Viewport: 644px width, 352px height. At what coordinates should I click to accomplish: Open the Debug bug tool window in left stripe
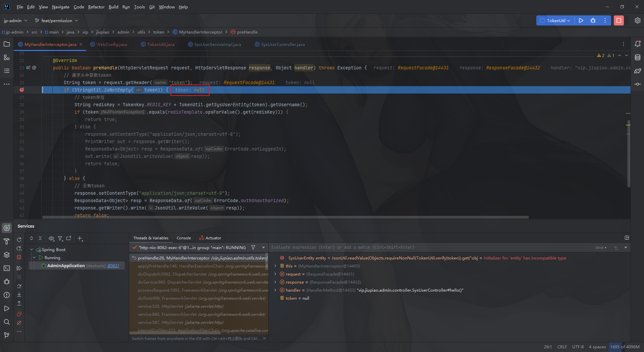point(7,282)
